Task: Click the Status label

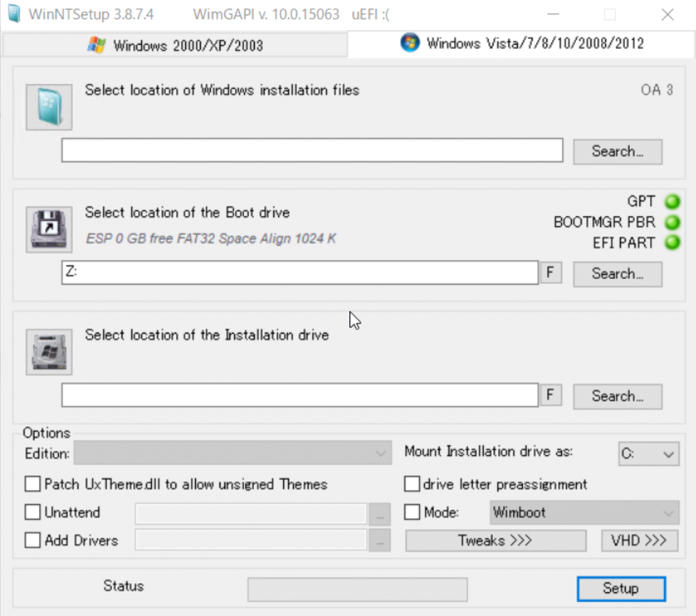Action: click(123, 586)
